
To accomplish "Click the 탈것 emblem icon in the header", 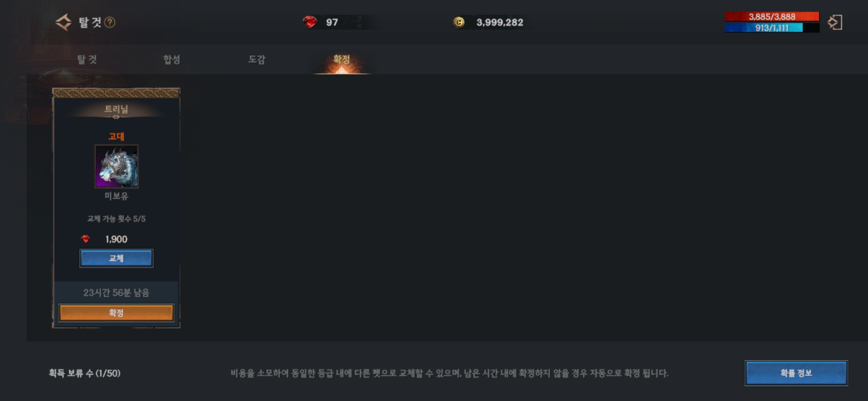I will pyautogui.click(x=63, y=22).
